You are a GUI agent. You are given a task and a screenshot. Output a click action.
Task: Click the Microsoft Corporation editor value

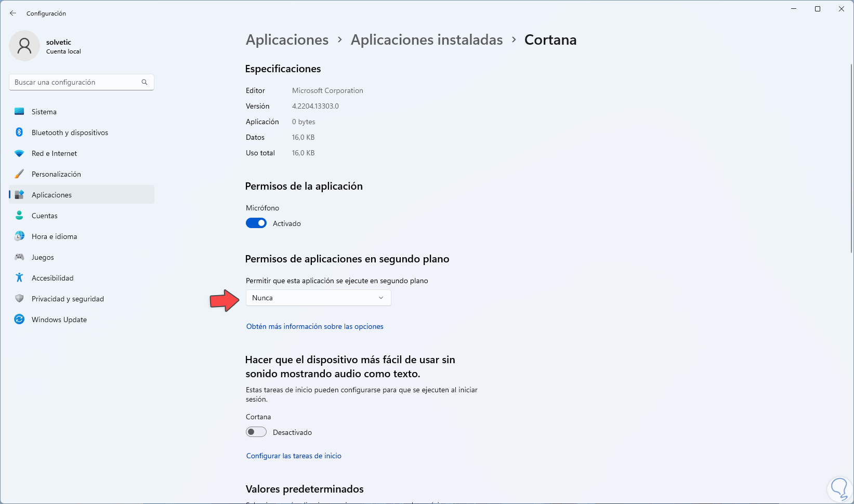coord(327,90)
